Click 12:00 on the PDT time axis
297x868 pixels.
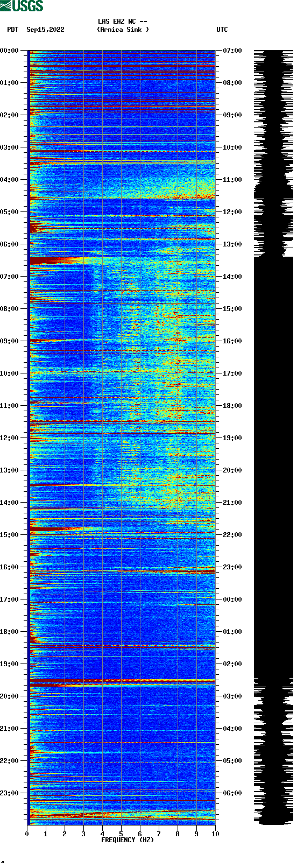10,438
